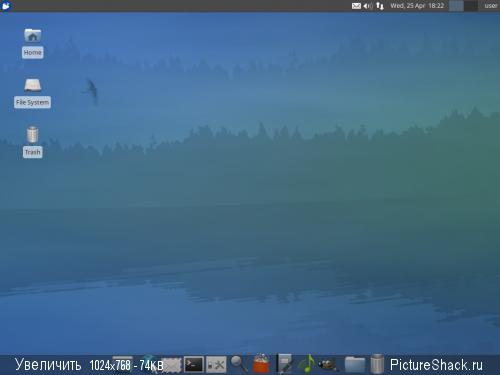Launch the orange software bag icon
500x375 pixels.
coord(261,364)
